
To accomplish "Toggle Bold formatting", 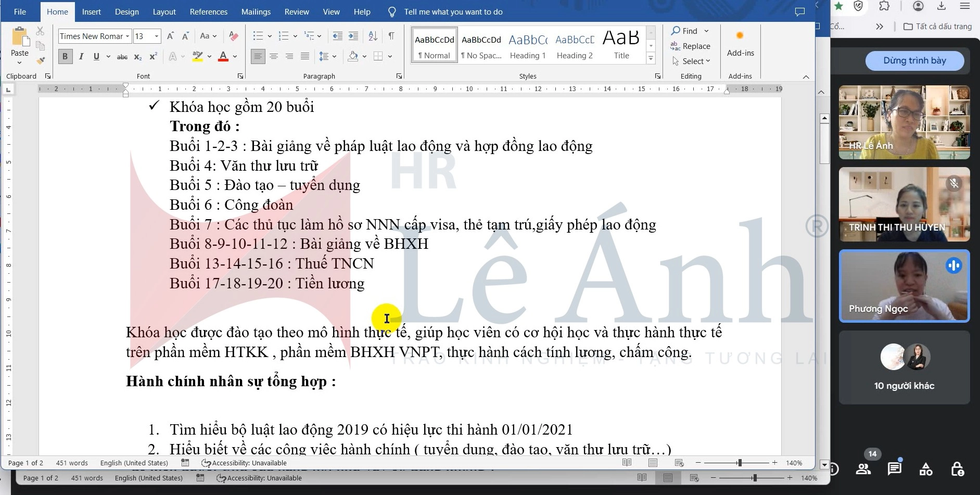I will pos(65,56).
